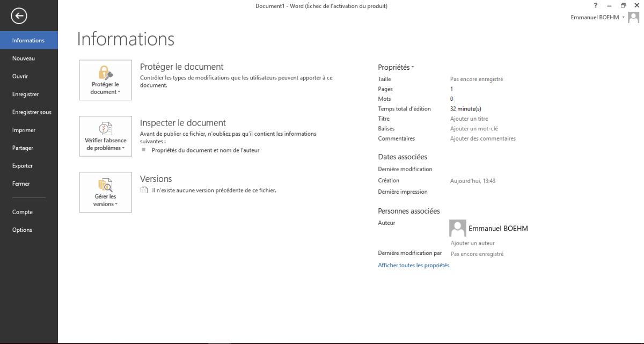
Task: Select Informations in the sidebar
Action: pos(29,40)
